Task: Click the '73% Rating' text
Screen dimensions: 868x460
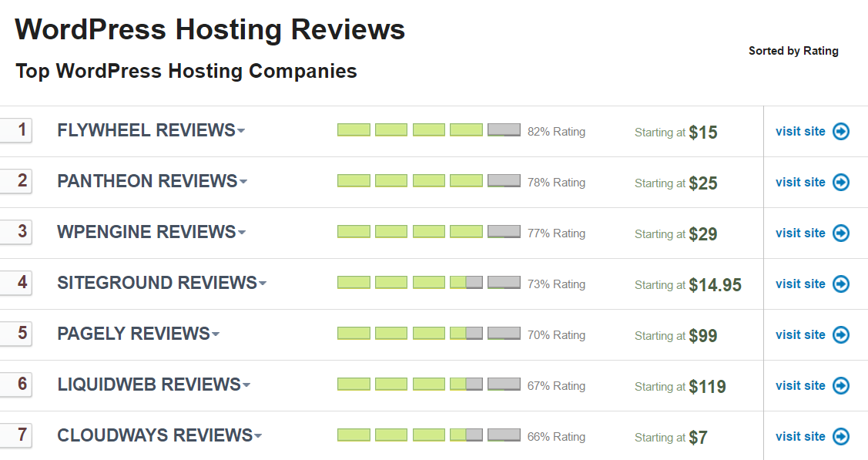Action: click(556, 284)
